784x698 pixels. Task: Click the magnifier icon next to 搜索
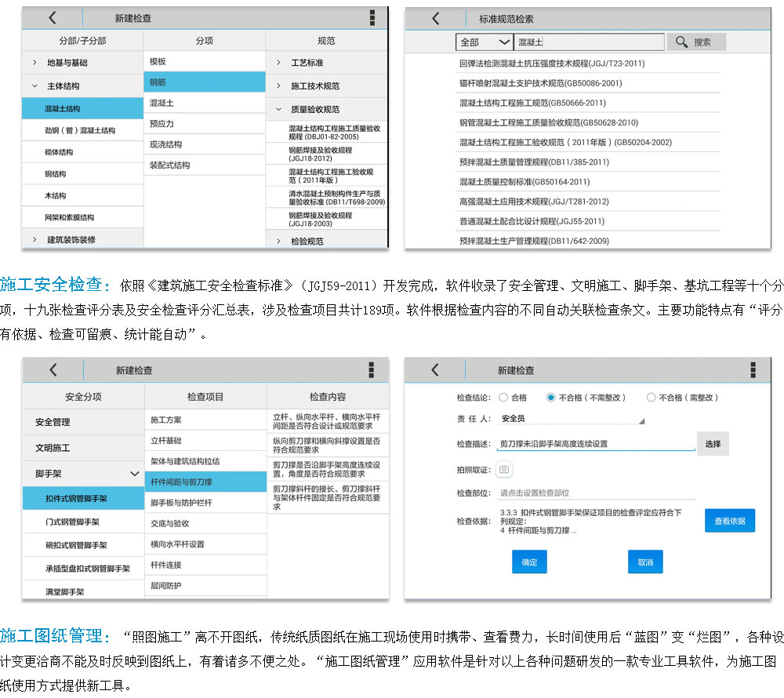click(x=681, y=42)
